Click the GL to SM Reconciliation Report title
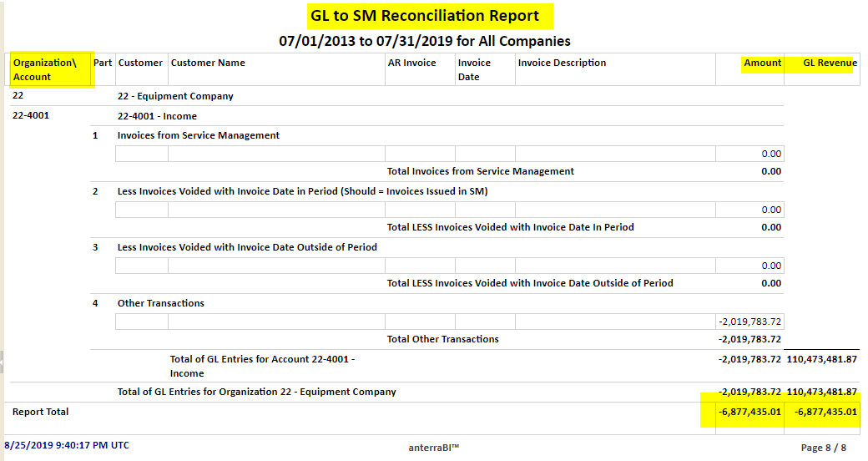The image size is (868, 461). [x=425, y=16]
